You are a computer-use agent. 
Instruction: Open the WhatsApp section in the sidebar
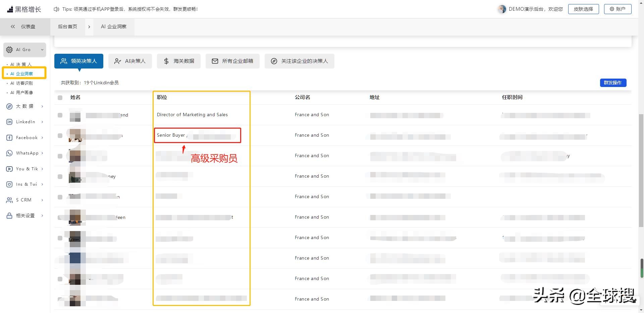(27, 153)
